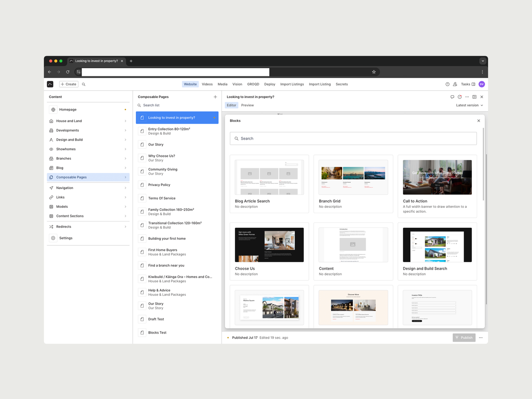The image size is (532, 399).
Task: Click the Blocks dialog vertical scrollbar
Action: point(483,164)
